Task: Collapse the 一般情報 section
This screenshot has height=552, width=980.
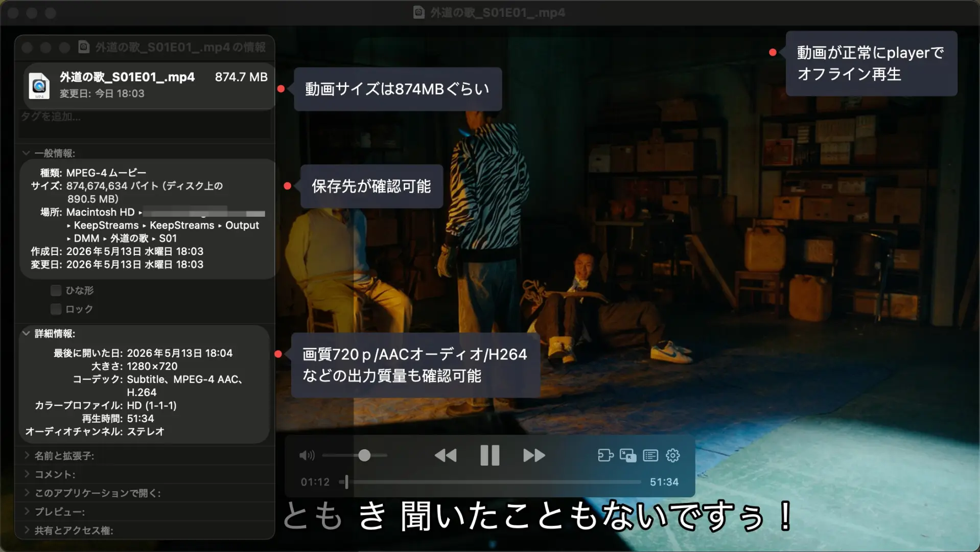Action: click(26, 153)
